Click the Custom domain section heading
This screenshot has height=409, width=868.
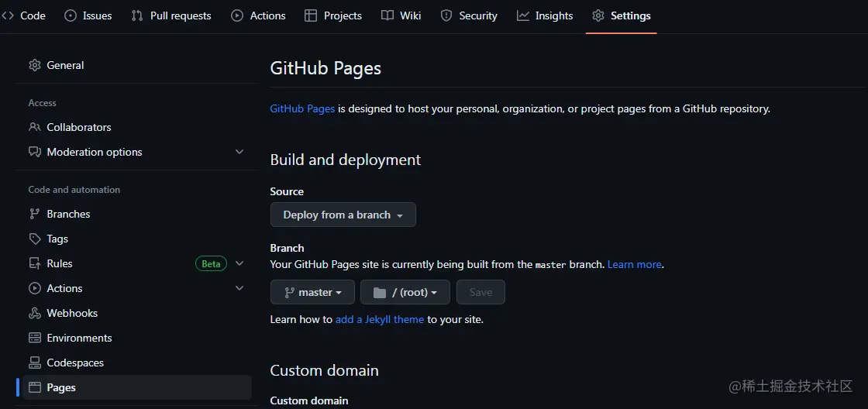[x=325, y=370]
